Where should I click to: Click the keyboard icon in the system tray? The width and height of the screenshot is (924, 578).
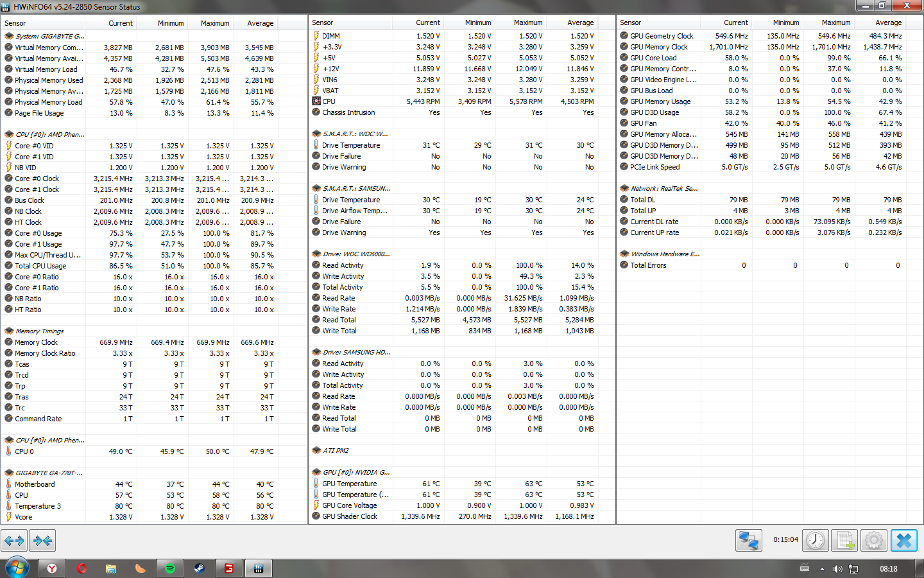[805, 568]
